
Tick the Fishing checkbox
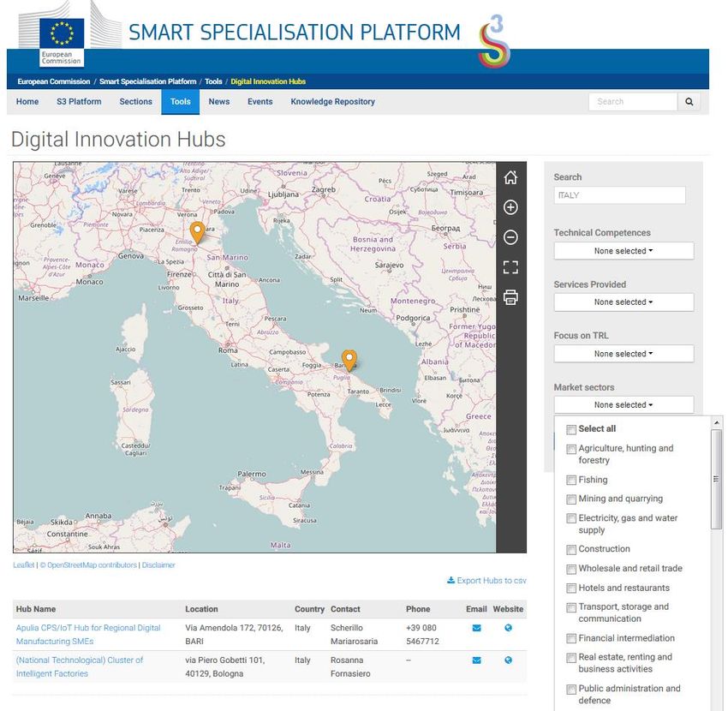(571, 481)
